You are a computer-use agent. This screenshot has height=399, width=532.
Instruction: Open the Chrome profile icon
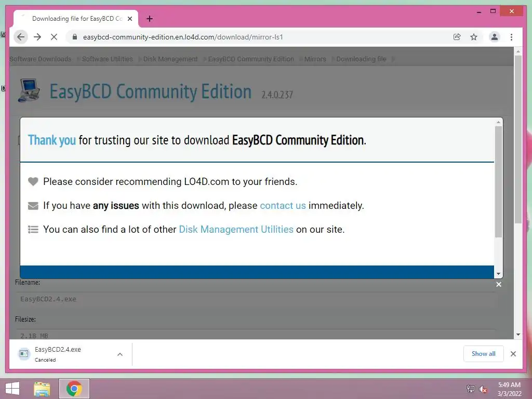pos(495,37)
